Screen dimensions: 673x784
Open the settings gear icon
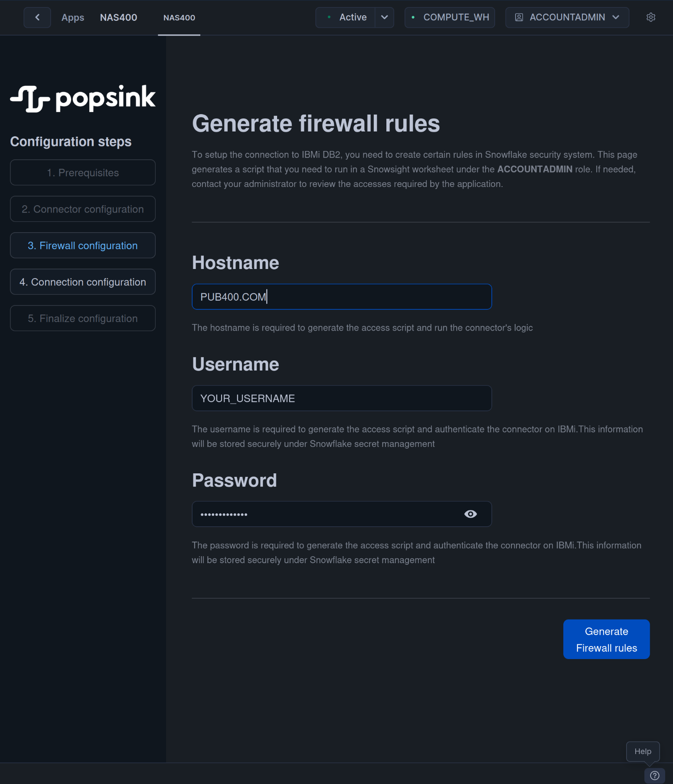[x=650, y=17]
